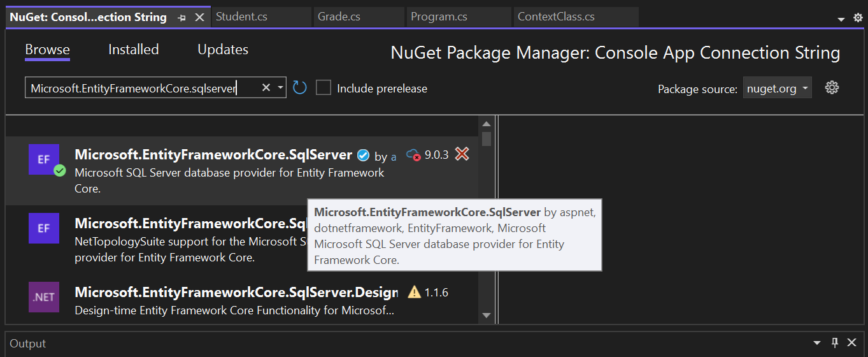868x357 pixels.
Task: Click the Output panel title
Action: click(28, 344)
